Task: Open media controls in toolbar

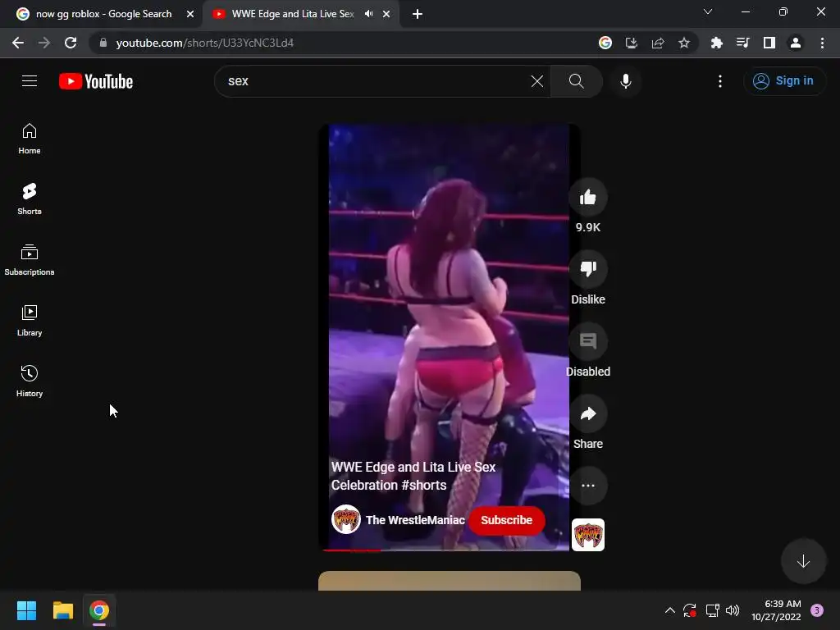Action: point(742,43)
